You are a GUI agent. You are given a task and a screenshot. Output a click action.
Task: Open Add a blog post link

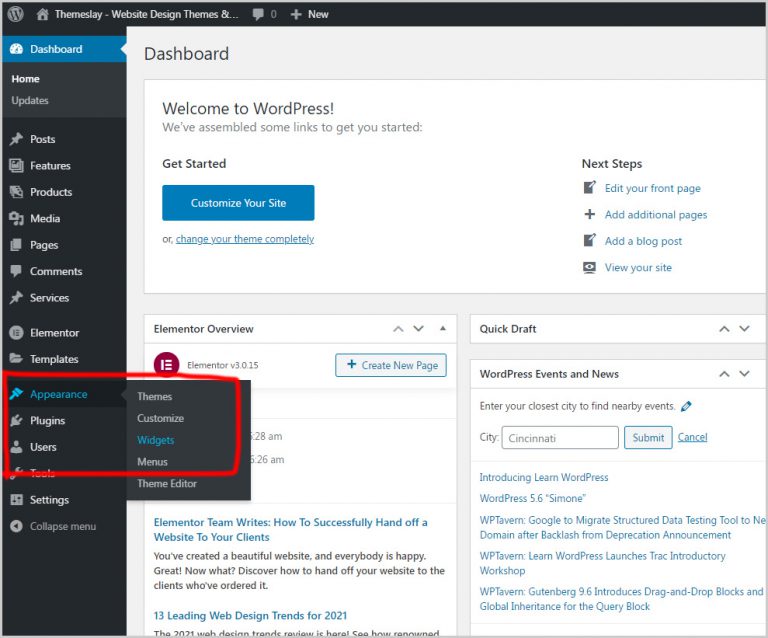click(x=643, y=241)
